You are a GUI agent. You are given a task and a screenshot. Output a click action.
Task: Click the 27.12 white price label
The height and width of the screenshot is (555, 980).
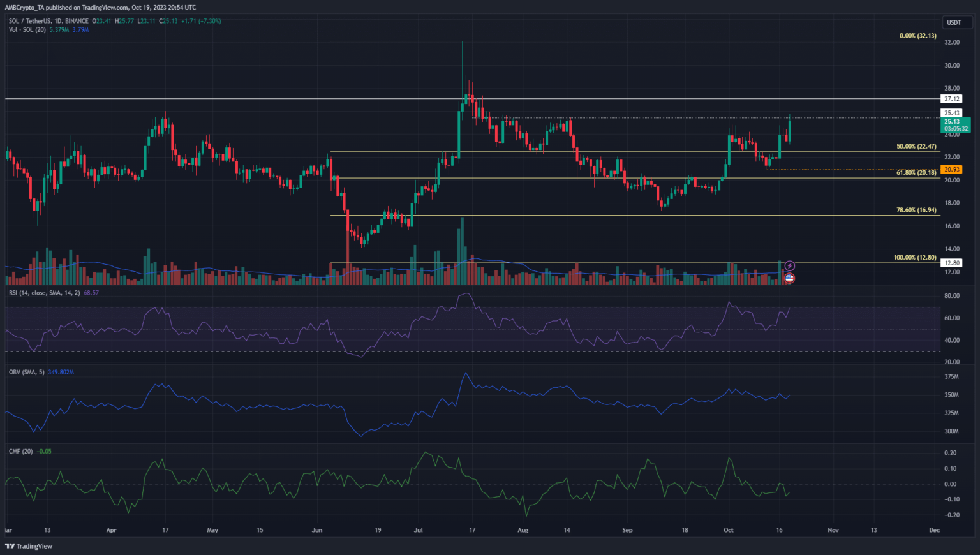point(952,99)
